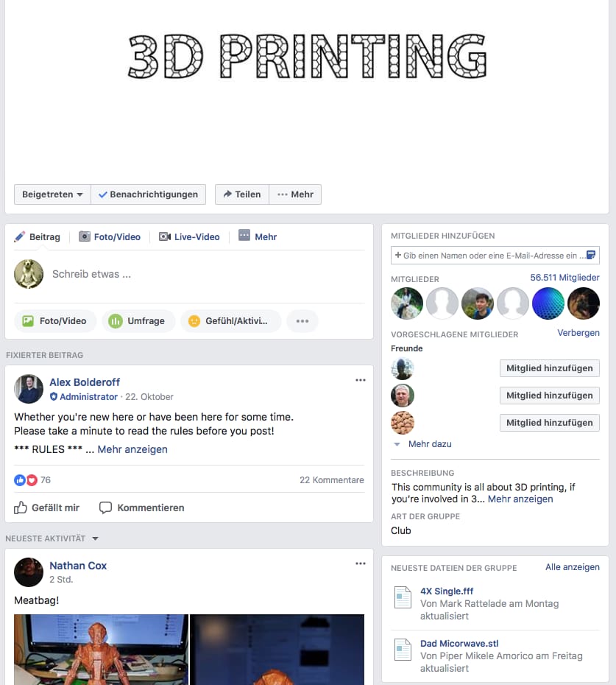The width and height of the screenshot is (616, 685).
Task: Open the 22. Oktober post timestamp
Action: (x=149, y=397)
